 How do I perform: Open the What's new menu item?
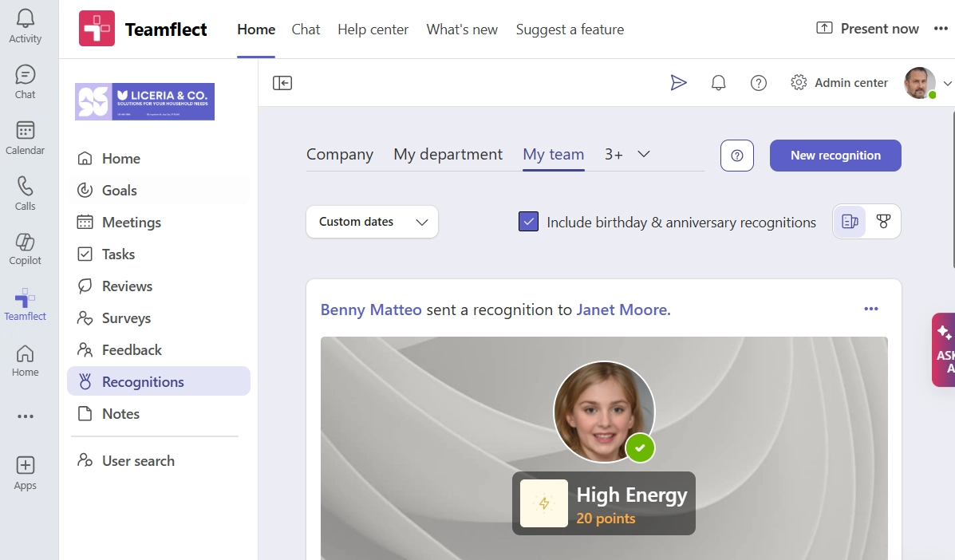(462, 30)
